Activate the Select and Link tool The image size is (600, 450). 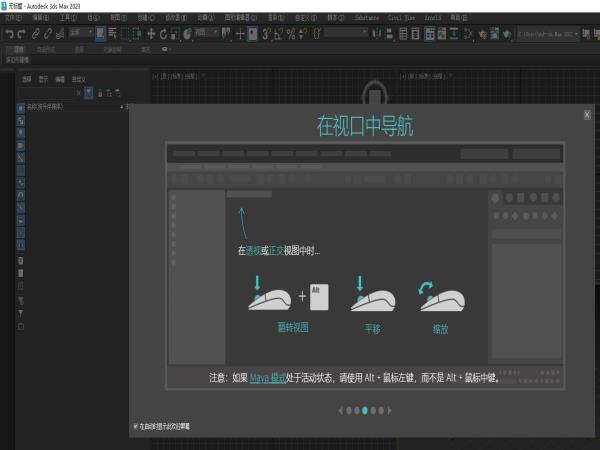pos(36,34)
